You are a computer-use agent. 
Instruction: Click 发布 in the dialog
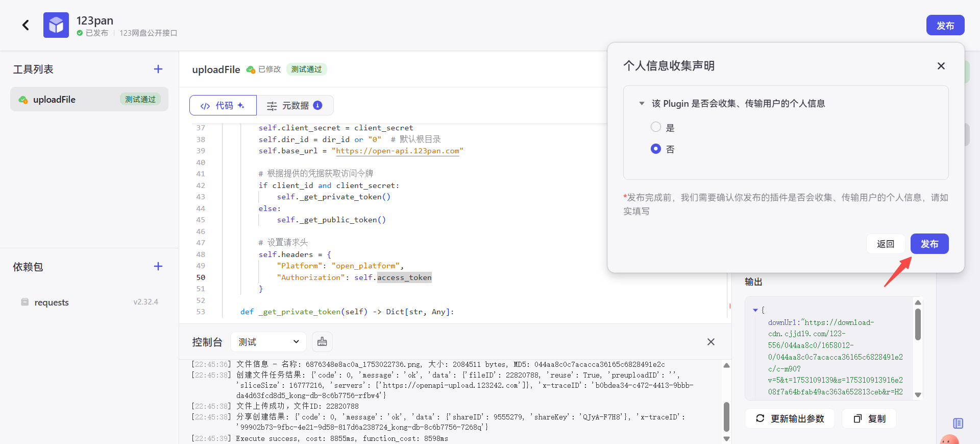tap(929, 244)
